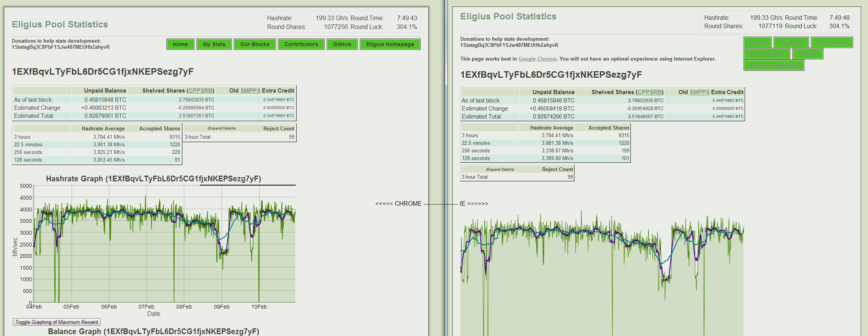Screen dimensions: 868x336
Task: Click 3 hours row in Chrome window
Action: pyautogui.click(x=97, y=137)
